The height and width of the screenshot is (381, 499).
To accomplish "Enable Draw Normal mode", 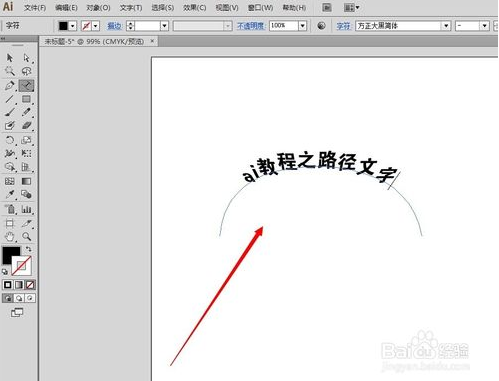I will [x=8, y=298].
